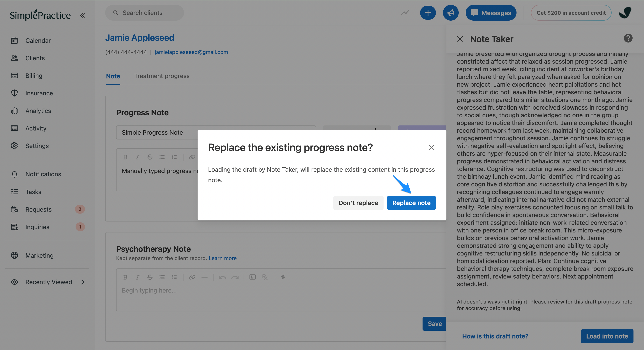The width and height of the screenshot is (644, 350).
Task: Click redo in psychotherapy note editor
Action: point(235,277)
